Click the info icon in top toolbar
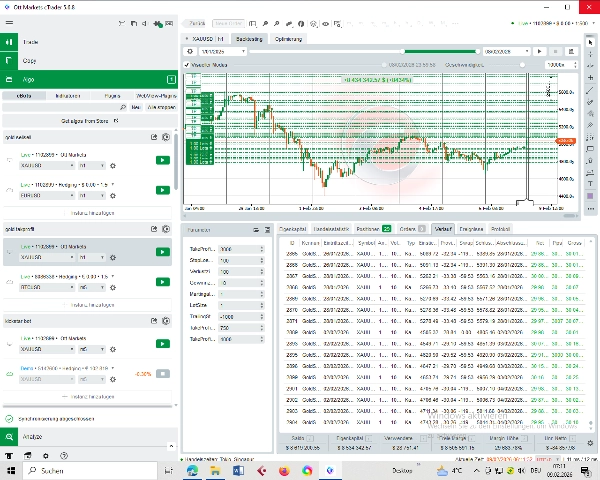This screenshot has width=600, height=480. [x=301, y=24]
